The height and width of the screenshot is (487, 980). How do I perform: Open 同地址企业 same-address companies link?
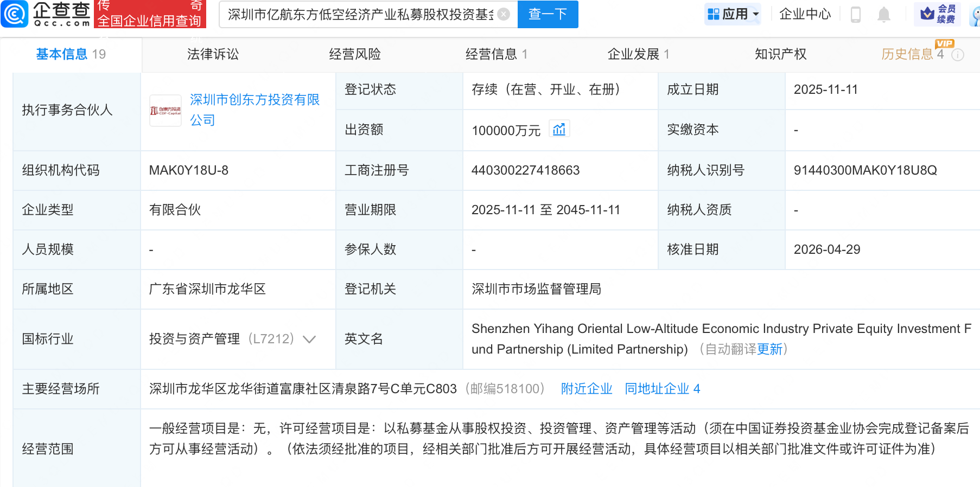point(662,389)
